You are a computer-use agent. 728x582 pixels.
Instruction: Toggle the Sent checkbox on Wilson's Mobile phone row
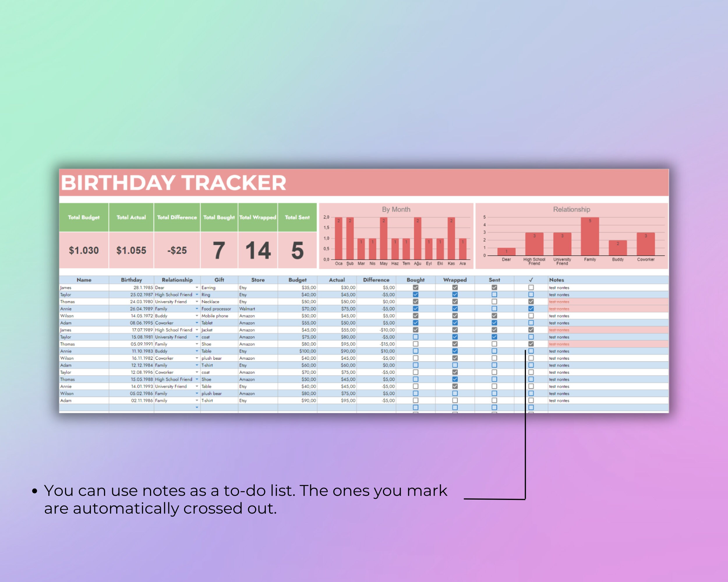tap(494, 316)
